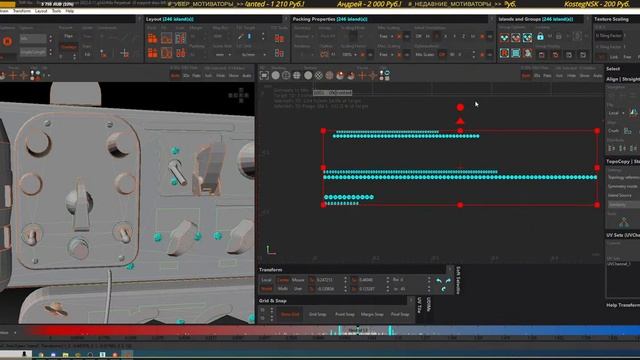Viewport: 640px width, 360px height.
Task: Click third icon in Layout panel top row
Action: (180, 38)
